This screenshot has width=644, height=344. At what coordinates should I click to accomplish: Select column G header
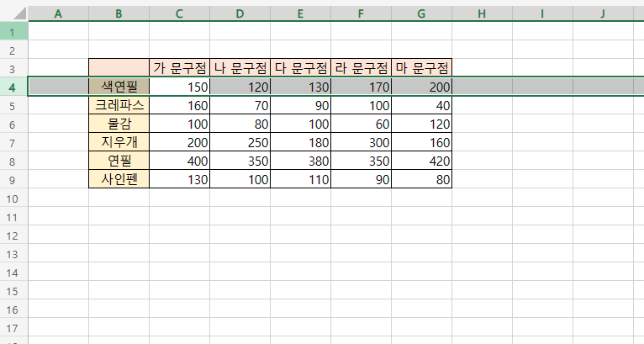pos(421,13)
